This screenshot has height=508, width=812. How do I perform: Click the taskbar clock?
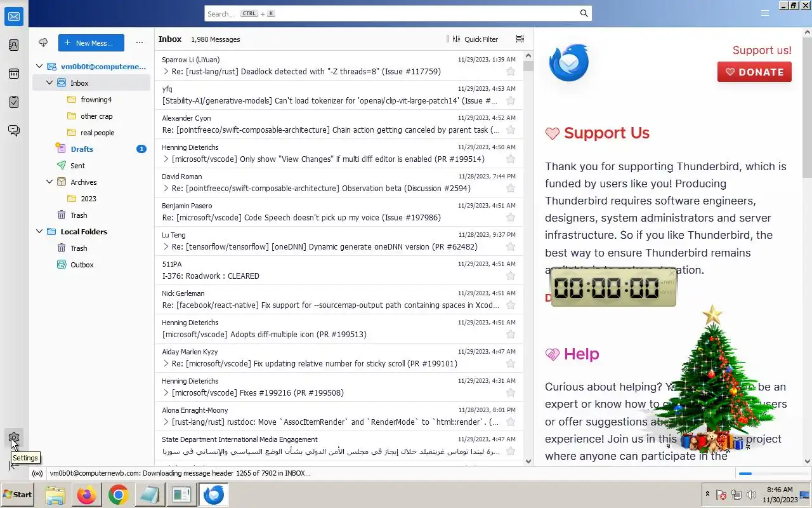click(780, 495)
